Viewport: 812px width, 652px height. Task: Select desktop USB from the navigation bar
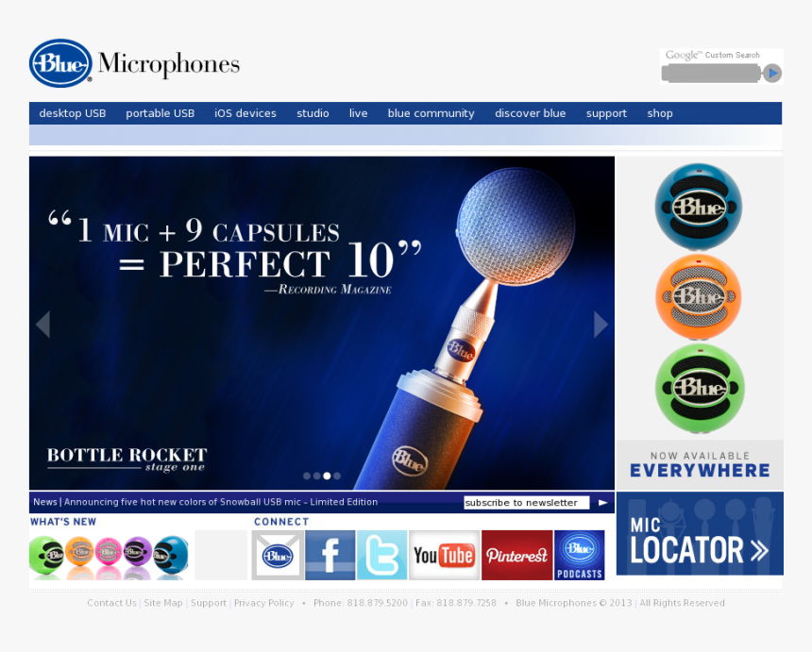tap(72, 113)
